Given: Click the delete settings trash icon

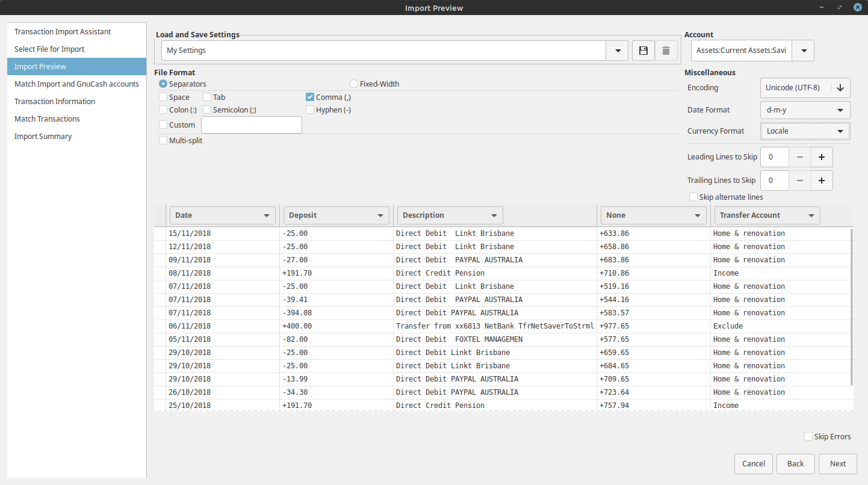Looking at the screenshot, I should click(666, 51).
